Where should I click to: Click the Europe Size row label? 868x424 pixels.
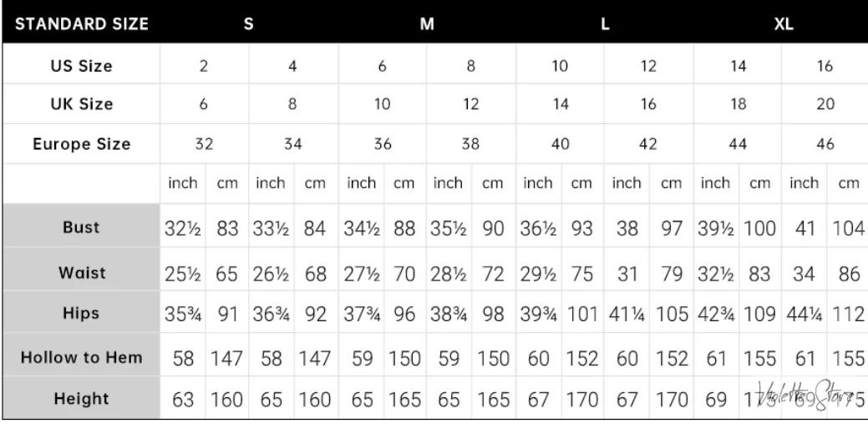(x=81, y=144)
